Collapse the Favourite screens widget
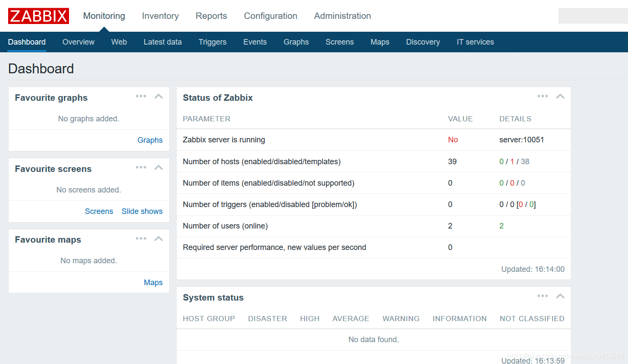This screenshot has width=628, height=364. coord(159,167)
